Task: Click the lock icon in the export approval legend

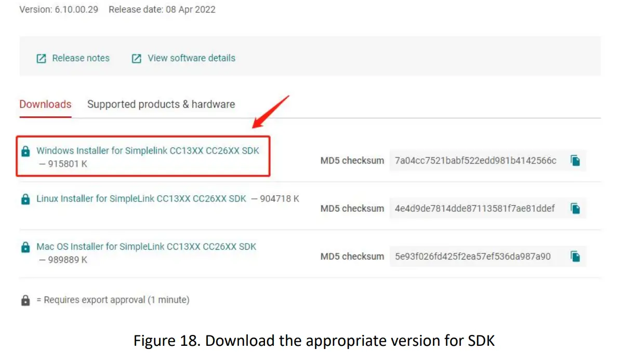Action: coord(25,300)
